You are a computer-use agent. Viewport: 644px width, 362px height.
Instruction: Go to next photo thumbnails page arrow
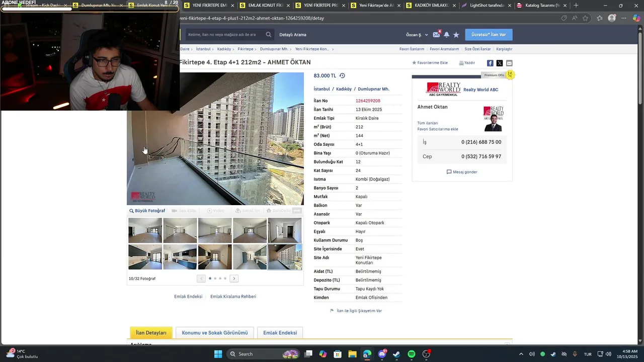coord(234,279)
